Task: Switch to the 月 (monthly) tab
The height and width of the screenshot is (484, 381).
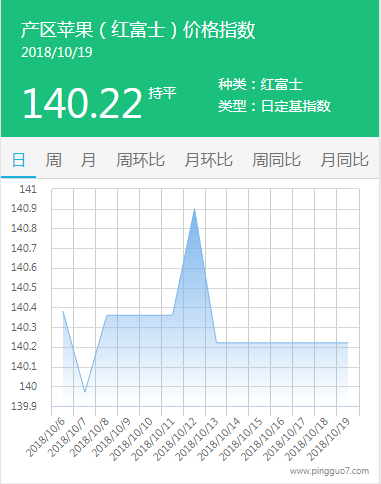Action: point(88,160)
